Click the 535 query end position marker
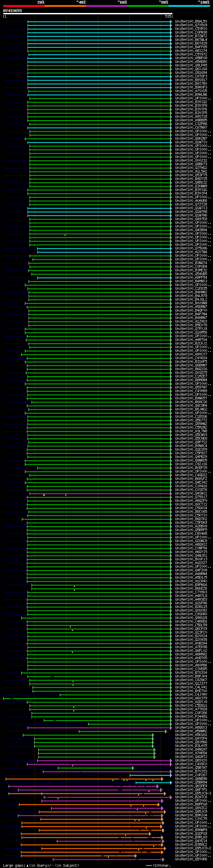The height and width of the screenshot is (868, 213). coord(168,17)
